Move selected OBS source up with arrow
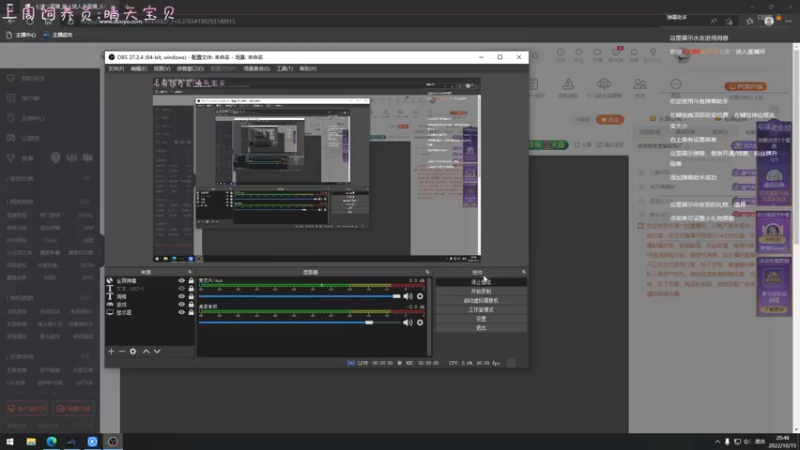Screen dimensions: 800x450 click(x=146, y=351)
